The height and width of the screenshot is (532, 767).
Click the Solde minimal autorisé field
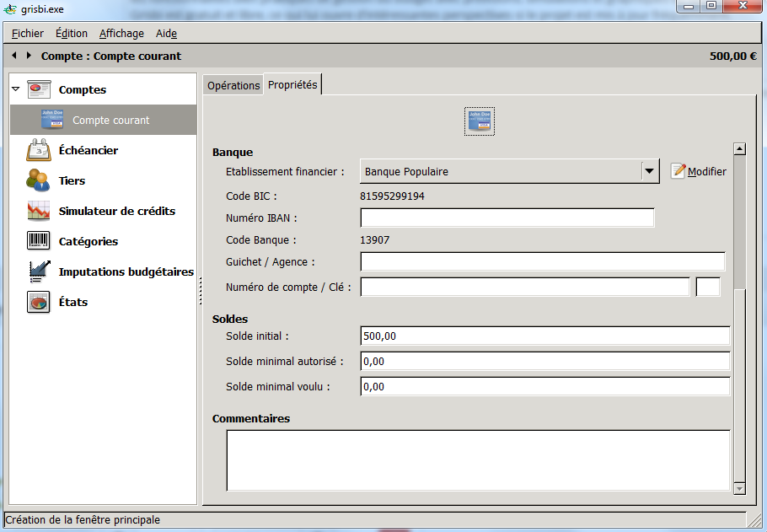coord(545,361)
